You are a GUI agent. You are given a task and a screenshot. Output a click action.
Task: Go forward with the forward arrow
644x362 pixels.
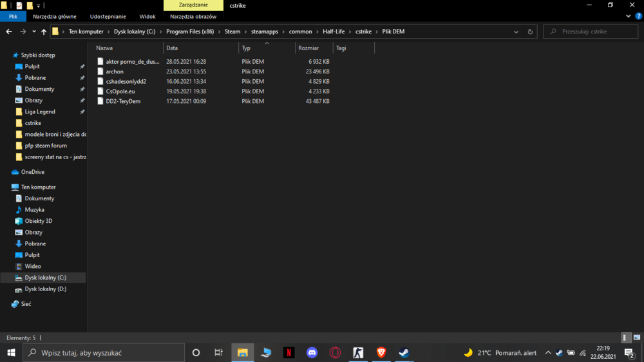(23, 32)
